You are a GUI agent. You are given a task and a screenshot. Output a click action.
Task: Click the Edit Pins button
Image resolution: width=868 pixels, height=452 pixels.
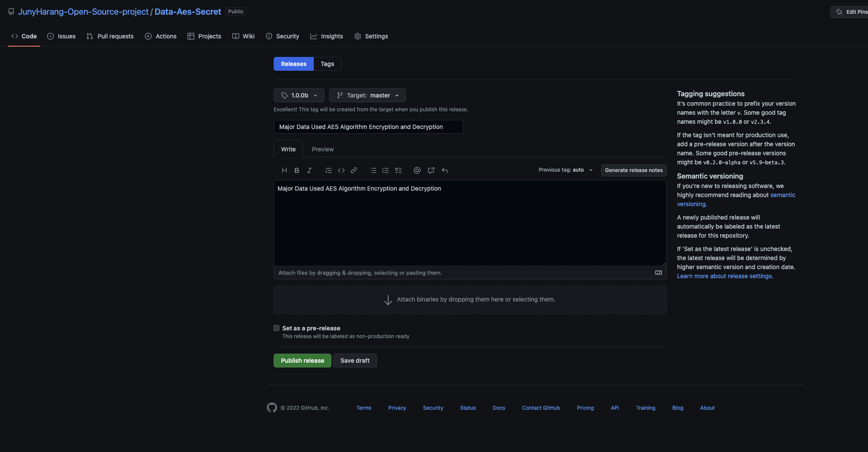tap(849, 12)
